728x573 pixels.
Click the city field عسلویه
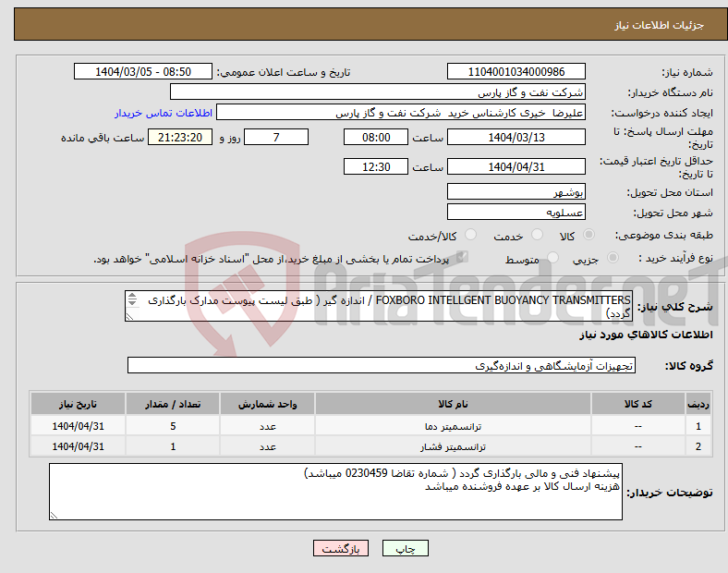516,212
